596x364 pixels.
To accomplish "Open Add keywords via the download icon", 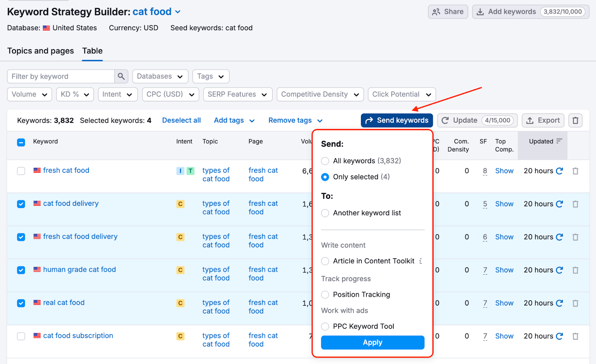I will click(481, 12).
